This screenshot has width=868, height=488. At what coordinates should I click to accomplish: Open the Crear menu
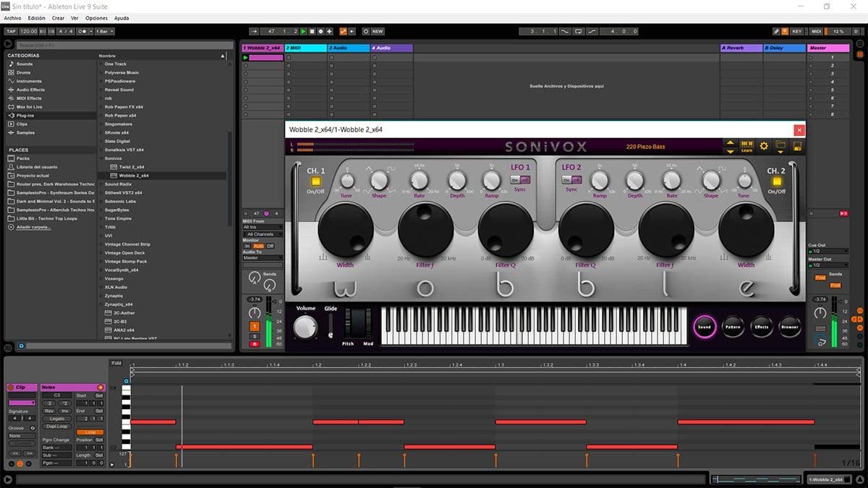[58, 17]
